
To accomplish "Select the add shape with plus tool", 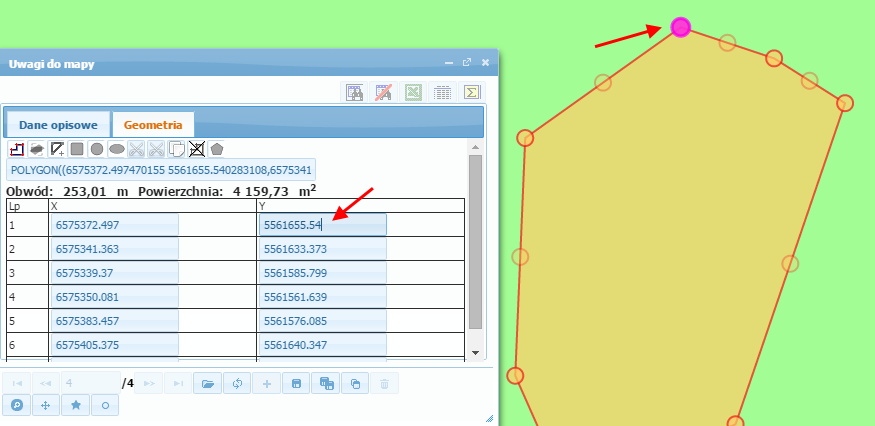I will [57, 149].
